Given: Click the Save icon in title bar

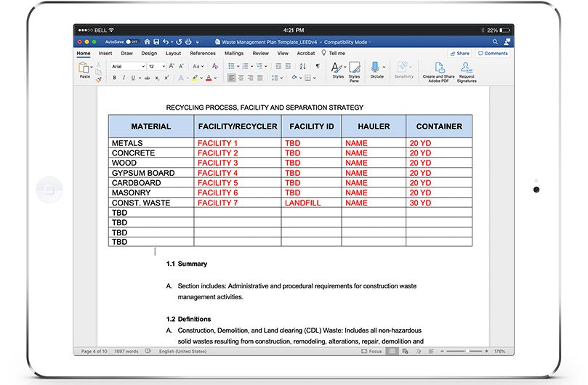Looking at the screenshot, I should pos(156,42).
